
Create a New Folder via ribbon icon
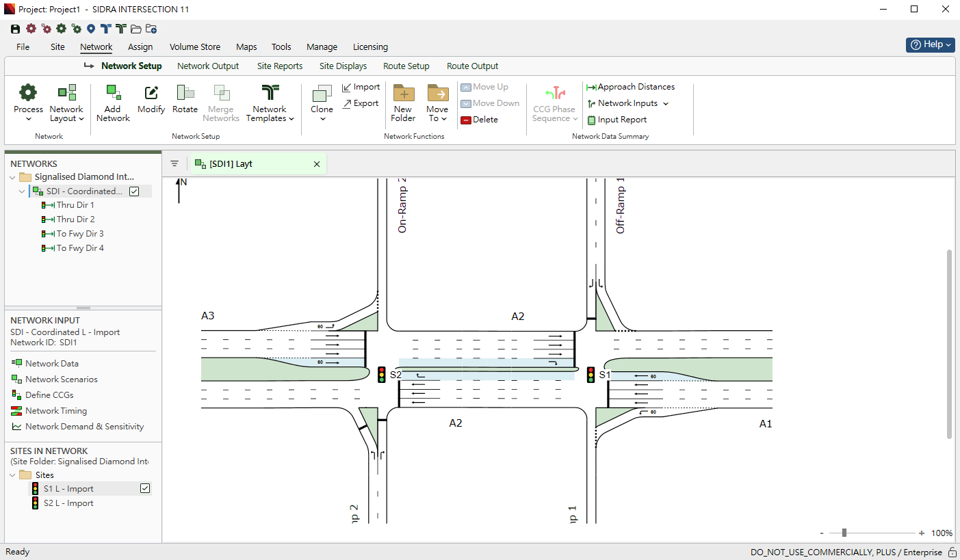tap(403, 93)
